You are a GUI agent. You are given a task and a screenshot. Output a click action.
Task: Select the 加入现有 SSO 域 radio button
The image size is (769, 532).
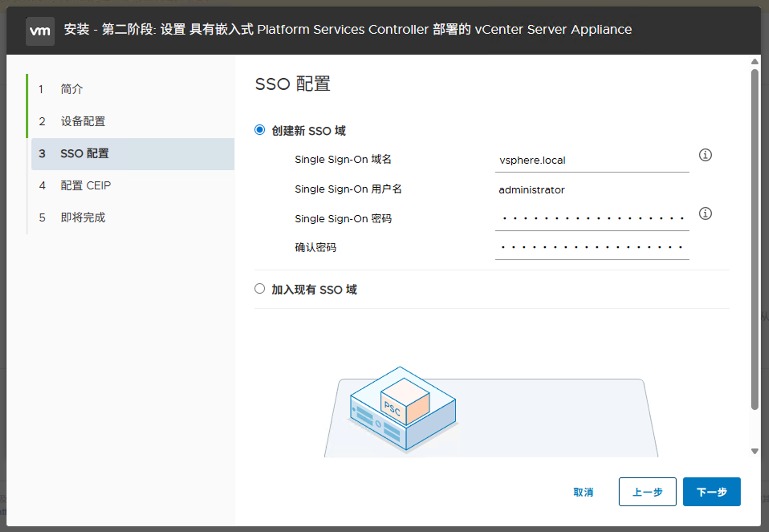click(x=260, y=289)
